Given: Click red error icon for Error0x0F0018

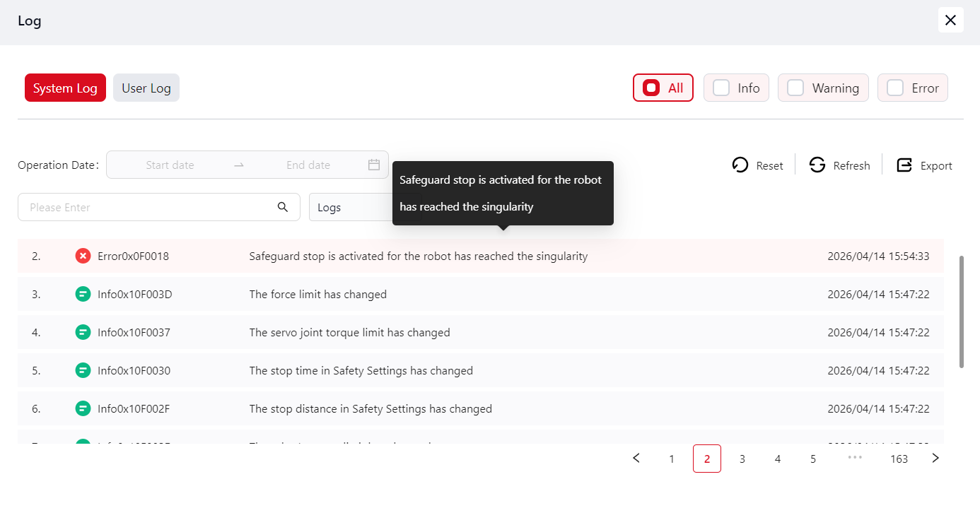Looking at the screenshot, I should 83,256.
